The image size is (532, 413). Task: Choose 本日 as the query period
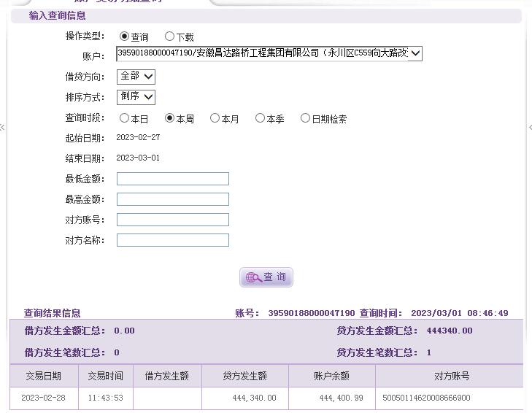[x=124, y=118]
